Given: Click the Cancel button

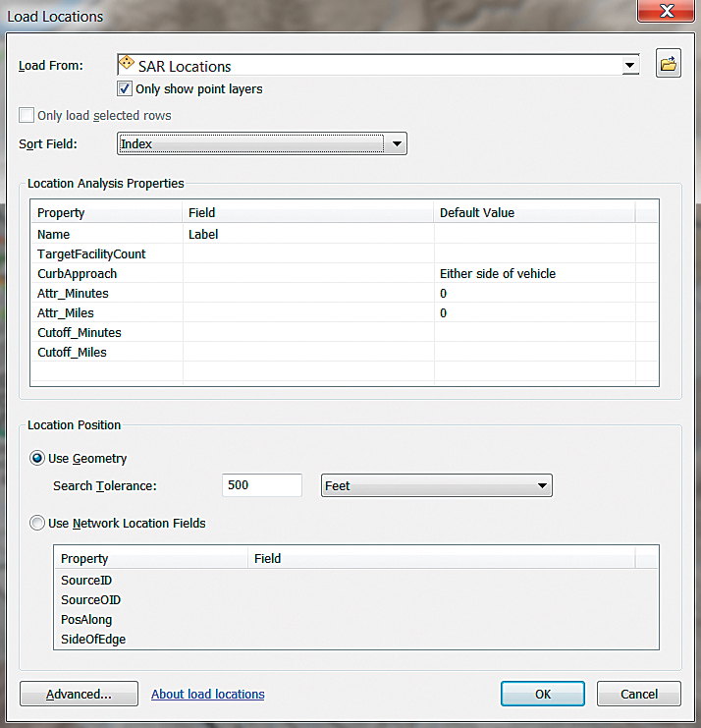Looking at the screenshot, I should (639, 694).
